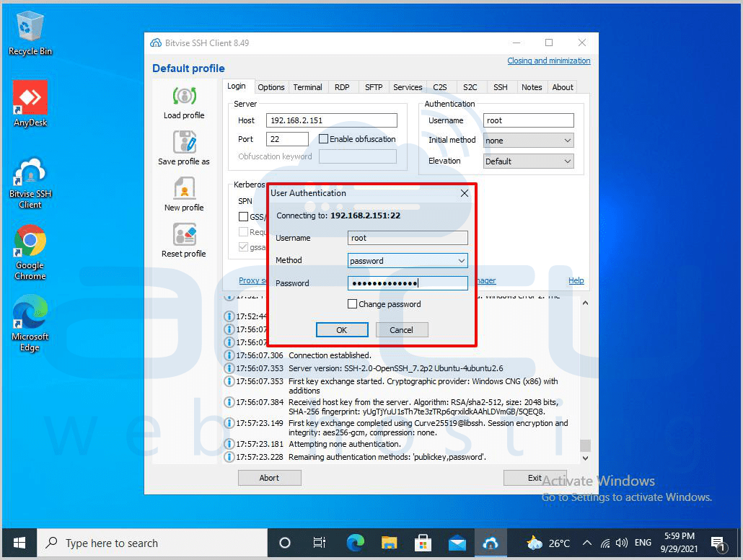The height and width of the screenshot is (560, 743).
Task: Open network status tray icon
Action: (605, 543)
